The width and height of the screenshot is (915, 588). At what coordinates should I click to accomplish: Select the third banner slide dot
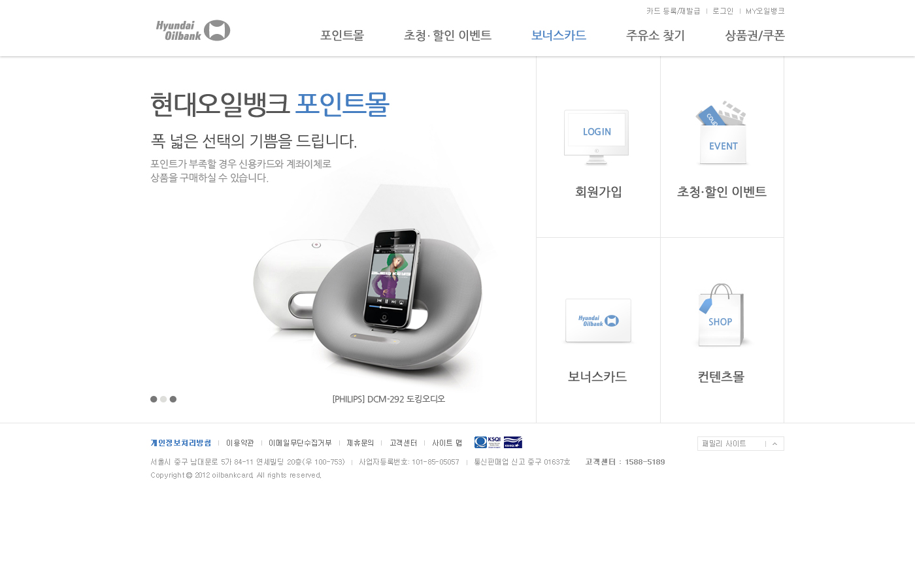point(173,399)
